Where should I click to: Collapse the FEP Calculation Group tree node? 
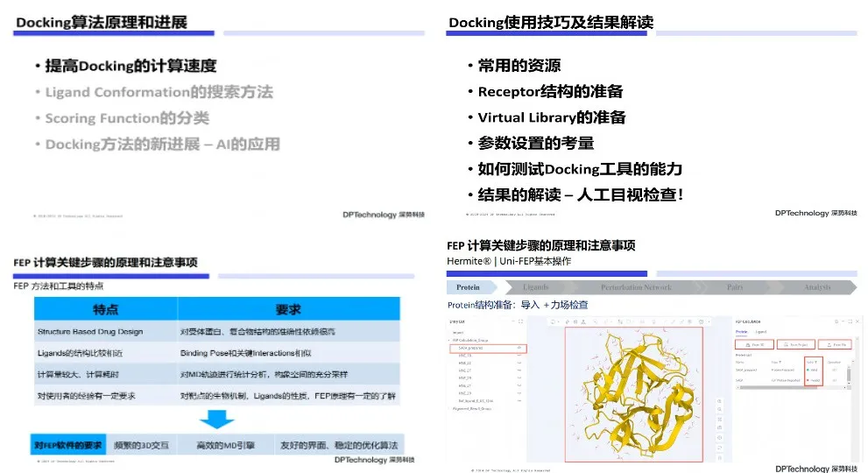450,340
